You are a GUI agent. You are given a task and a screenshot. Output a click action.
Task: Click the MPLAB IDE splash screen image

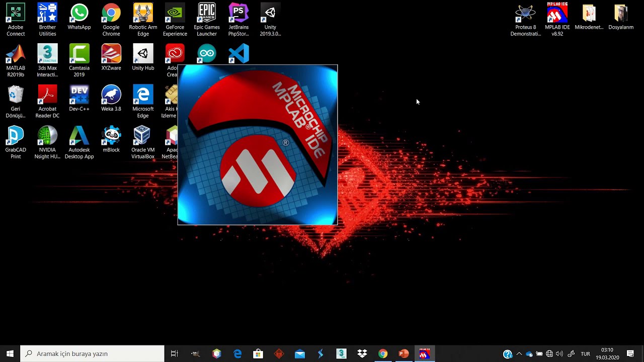coord(258,145)
